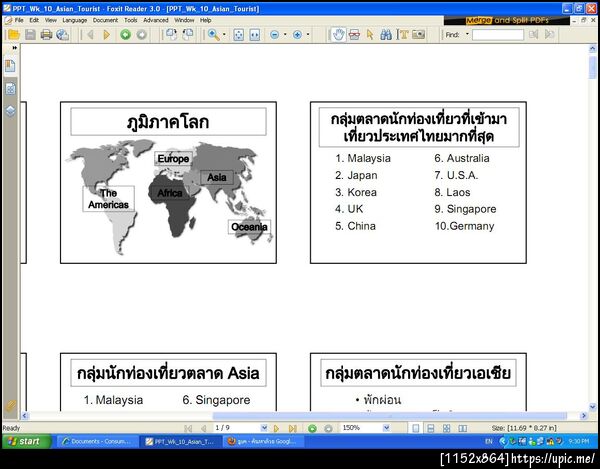600x469 pixels.
Task: Select the Text Select tool
Action: pos(402,35)
